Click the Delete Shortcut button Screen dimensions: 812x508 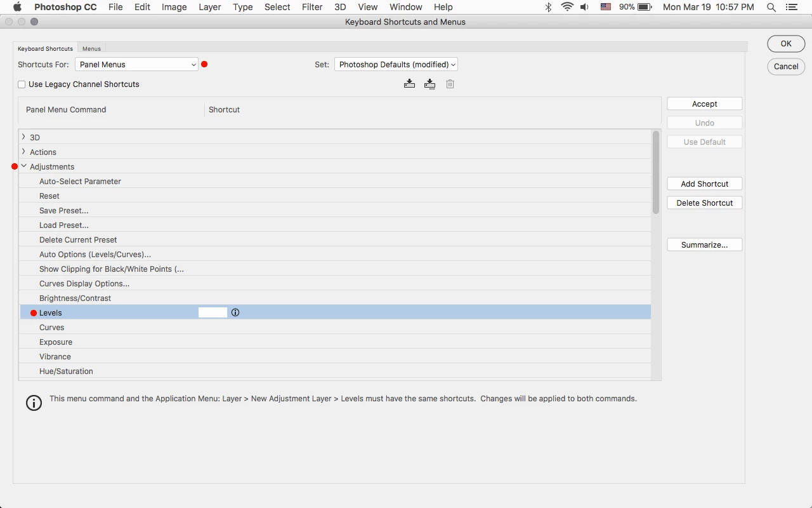pos(705,203)
